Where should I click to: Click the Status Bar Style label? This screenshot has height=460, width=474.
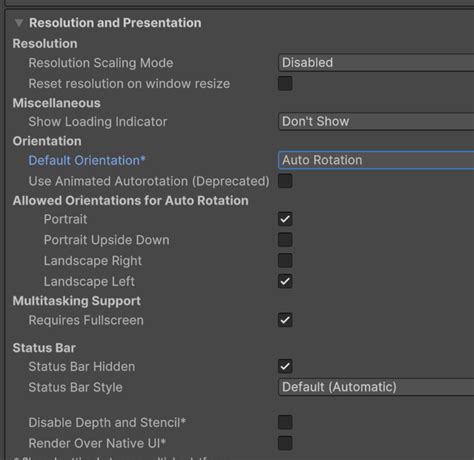[75, 387]
